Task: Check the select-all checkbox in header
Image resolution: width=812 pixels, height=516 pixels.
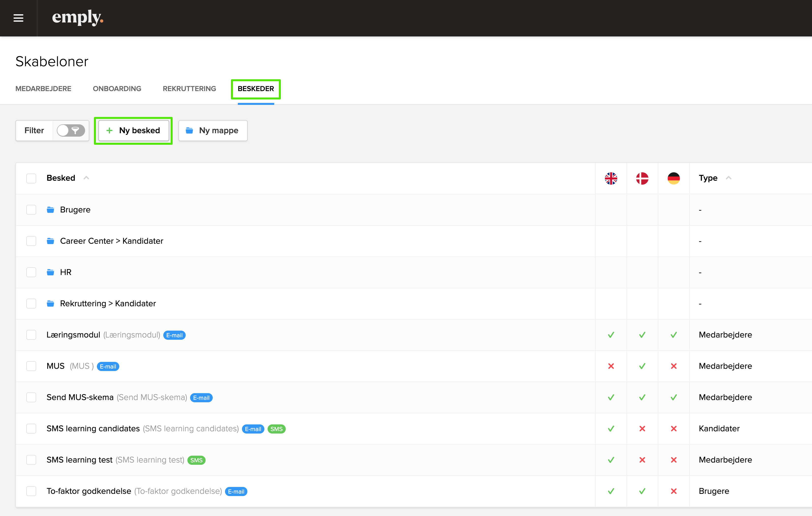Action: 31,178
